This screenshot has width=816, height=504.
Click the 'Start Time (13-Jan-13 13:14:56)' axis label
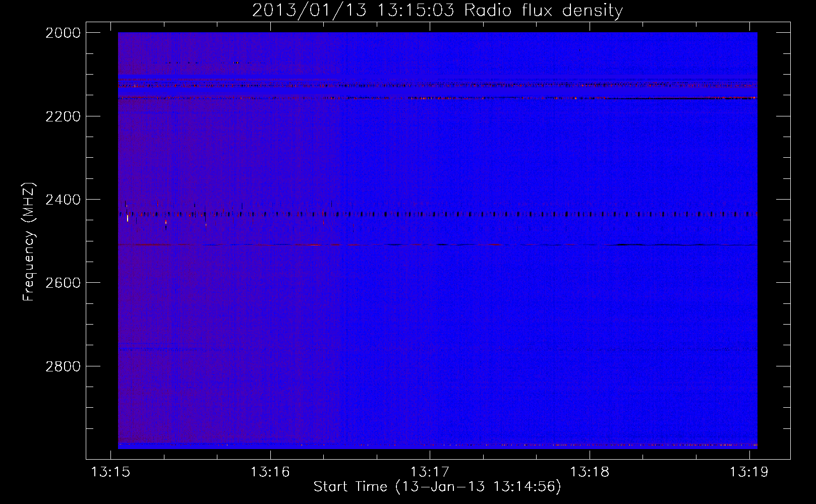tap(437, 487)
